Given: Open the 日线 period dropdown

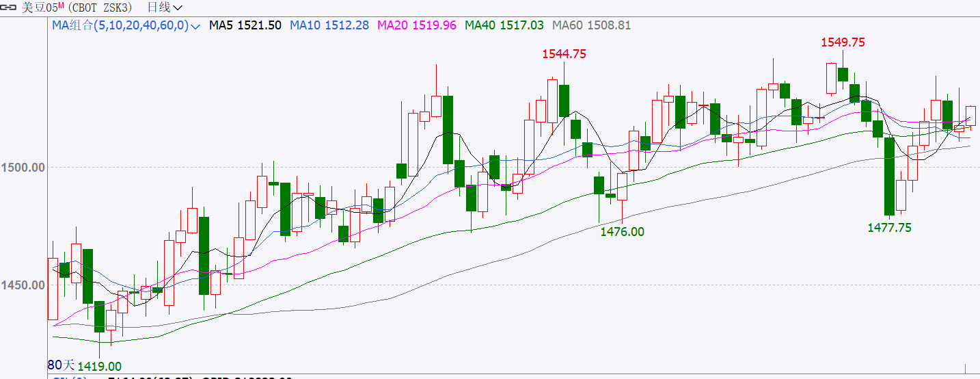Looking at the screenshot, I should (x=165, y=8).
